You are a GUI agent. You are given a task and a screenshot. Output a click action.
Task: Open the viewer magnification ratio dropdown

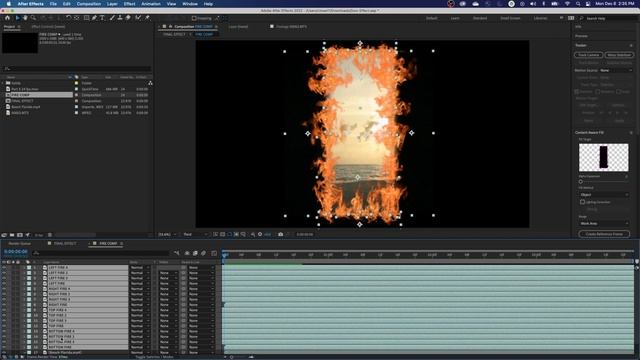point(167,234)
